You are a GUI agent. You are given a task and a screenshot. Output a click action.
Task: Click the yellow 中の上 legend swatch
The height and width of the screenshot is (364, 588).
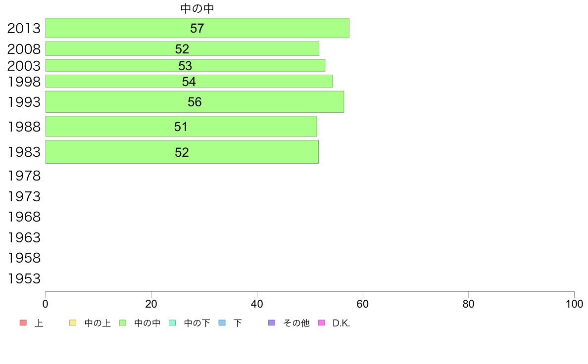point(73,323)
